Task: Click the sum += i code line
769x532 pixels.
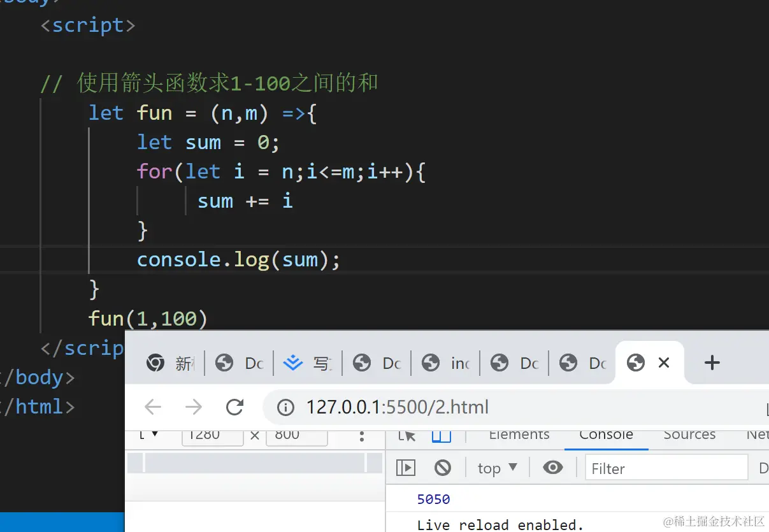Action: coord(245,201)
